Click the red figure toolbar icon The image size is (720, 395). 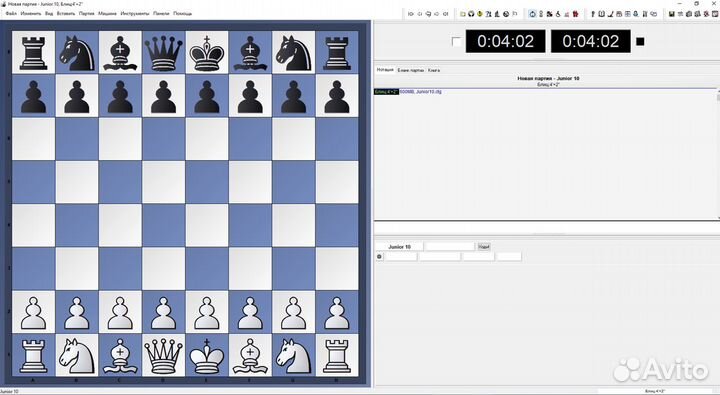tap(576, 14)
